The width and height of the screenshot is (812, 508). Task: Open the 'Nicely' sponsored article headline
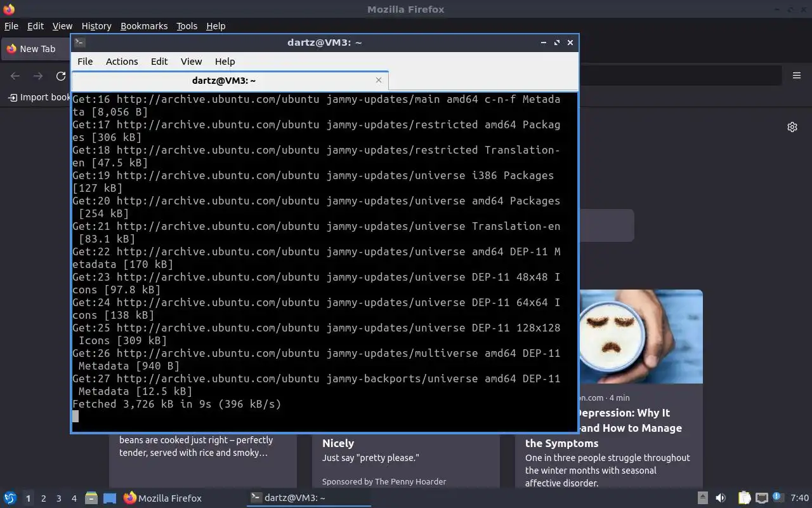pyautogui.click(x=338, y=443)
